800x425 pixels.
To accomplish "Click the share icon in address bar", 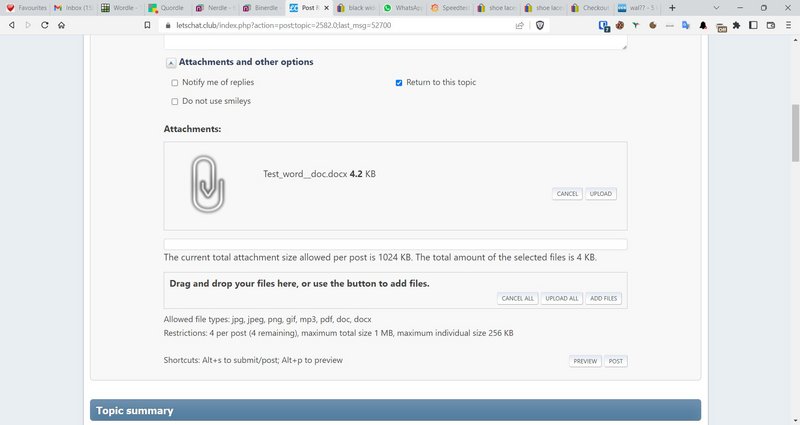I will point(519,25).
